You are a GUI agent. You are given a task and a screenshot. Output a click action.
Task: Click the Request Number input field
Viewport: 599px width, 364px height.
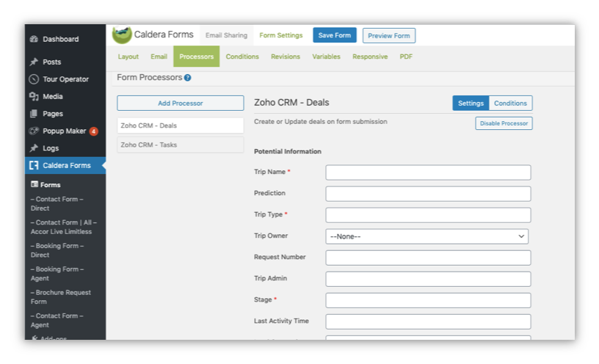point(428,258)
